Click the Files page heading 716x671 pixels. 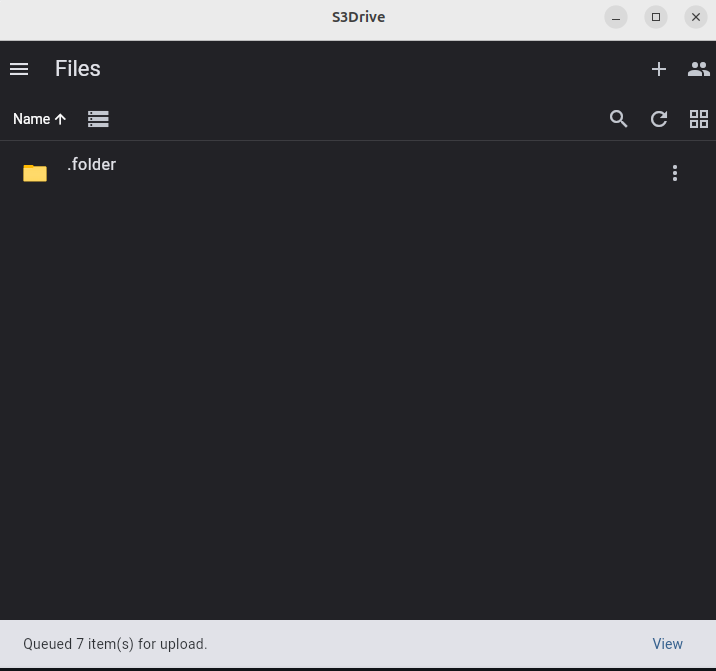(78, 69)
